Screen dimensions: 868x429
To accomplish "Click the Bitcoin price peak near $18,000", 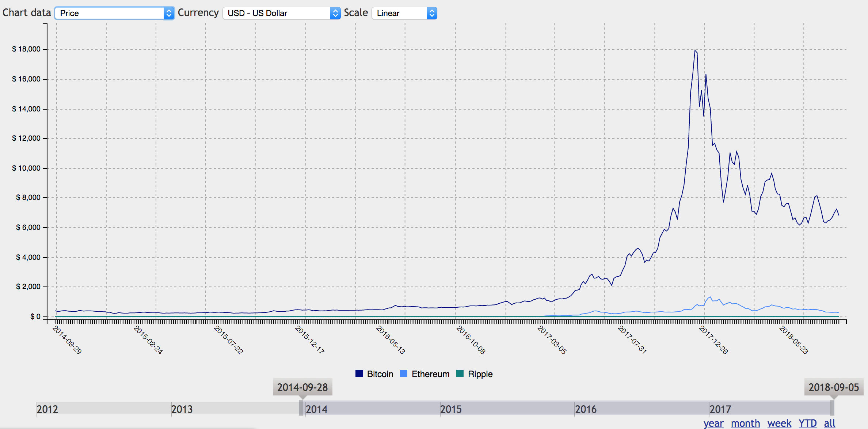I will pos(695,50).
